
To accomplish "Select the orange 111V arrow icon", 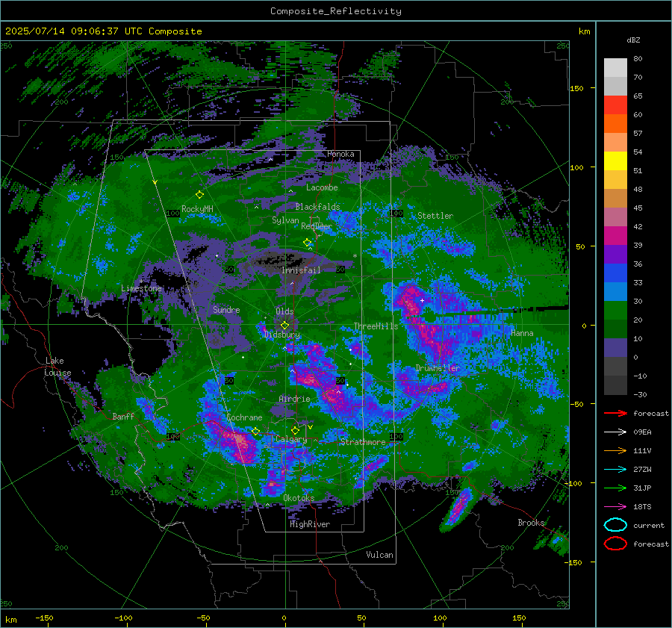I will tap(615, 450).
